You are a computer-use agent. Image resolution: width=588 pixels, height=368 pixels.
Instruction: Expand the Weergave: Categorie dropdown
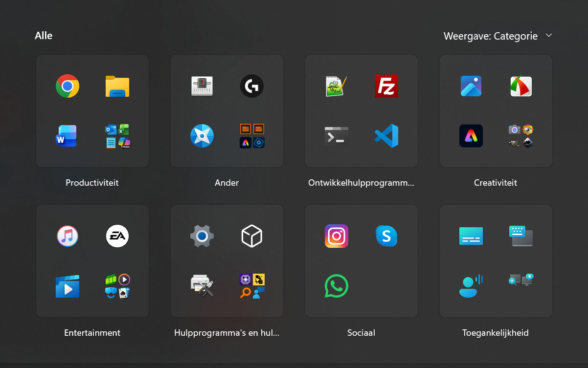(x=498, y=36)
